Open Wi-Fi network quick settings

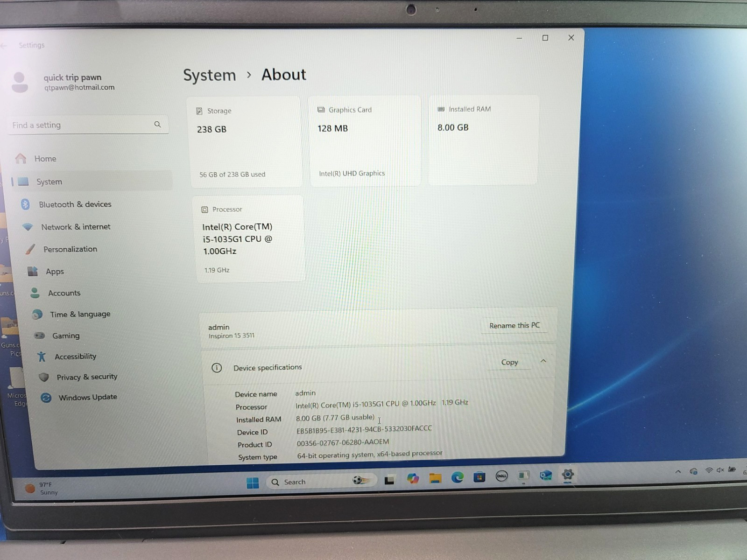point(709,470)
